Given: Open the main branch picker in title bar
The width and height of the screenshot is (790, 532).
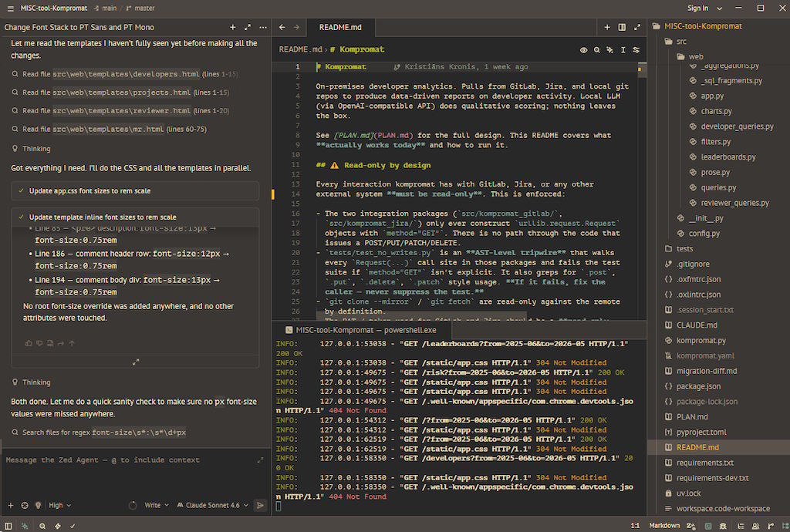Looking at the screenshot, I should 105,8.
